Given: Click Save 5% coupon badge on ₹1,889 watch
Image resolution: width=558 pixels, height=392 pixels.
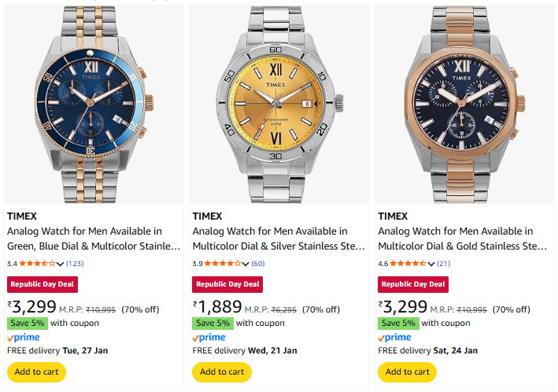Looking at the screenshot, I should click(x=212, y=323).
